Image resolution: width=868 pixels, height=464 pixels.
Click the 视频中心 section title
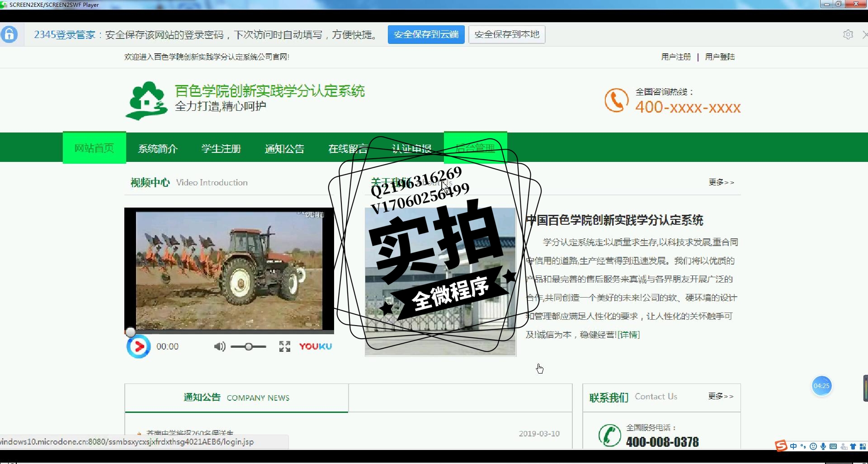[150, 182]
